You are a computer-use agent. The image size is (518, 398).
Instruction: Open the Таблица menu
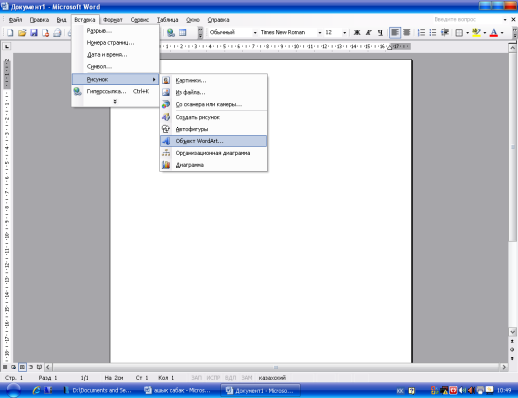(168, 20)
